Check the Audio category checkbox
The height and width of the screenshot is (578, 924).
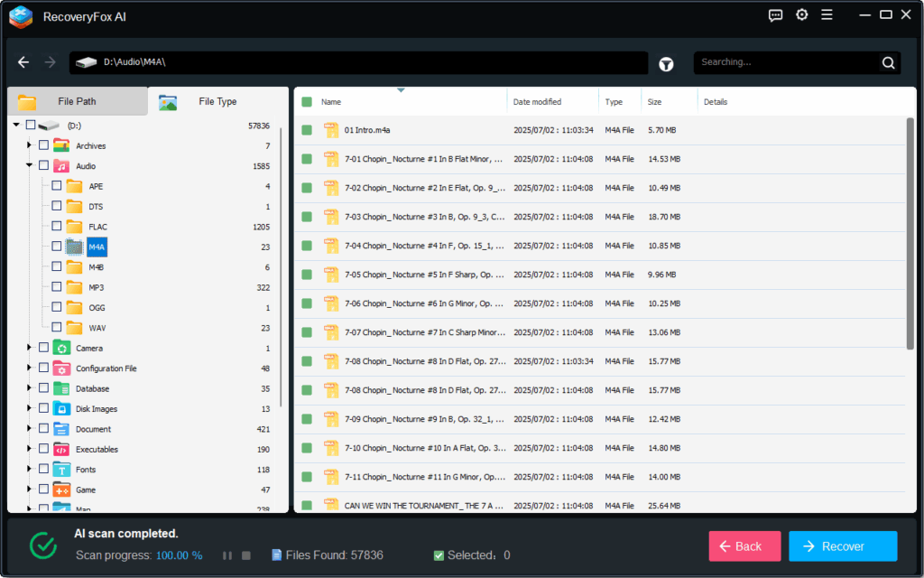[43, 165]
